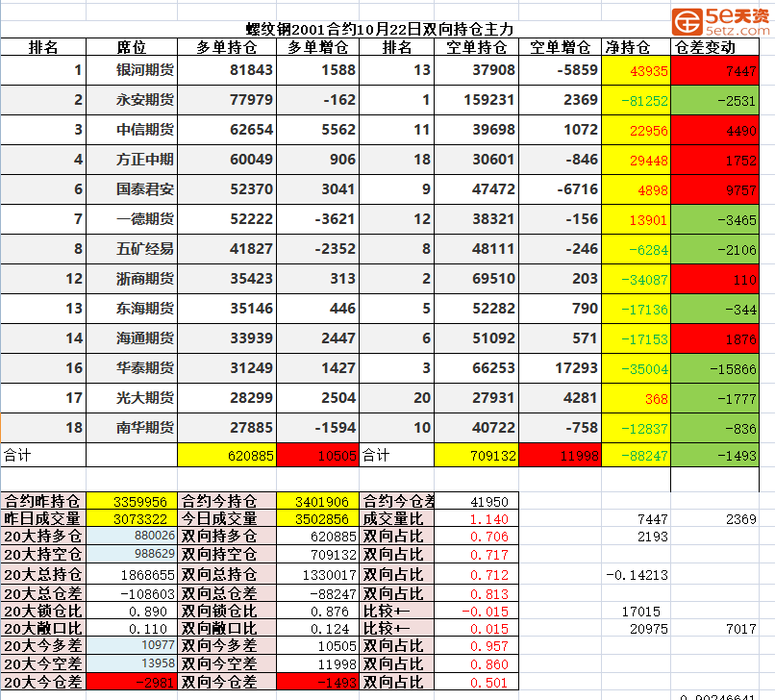Select short increase value -5859

[x=560, y=70]
